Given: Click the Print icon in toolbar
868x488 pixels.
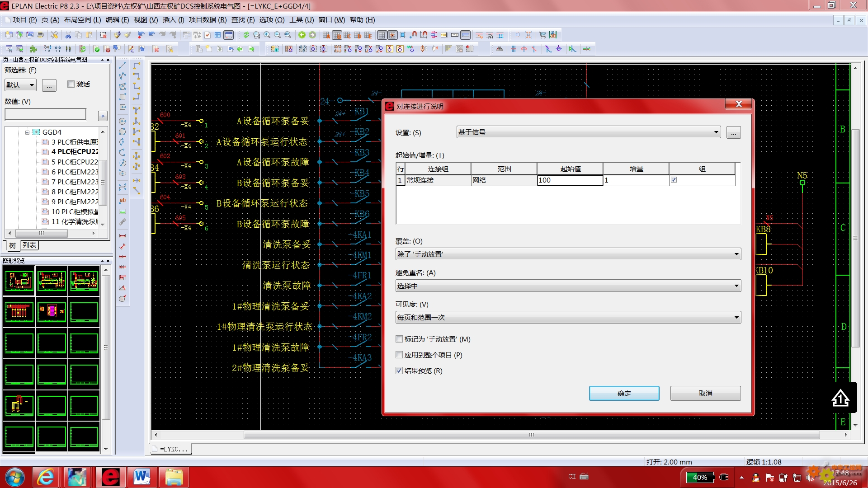Looking at the screenshot, I should tap(41, 35).
